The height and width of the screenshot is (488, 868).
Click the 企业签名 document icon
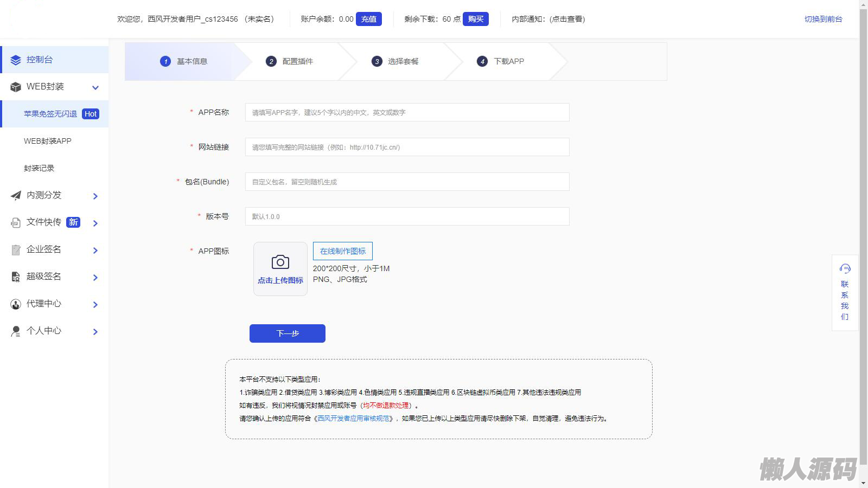(x=16, y=250)
